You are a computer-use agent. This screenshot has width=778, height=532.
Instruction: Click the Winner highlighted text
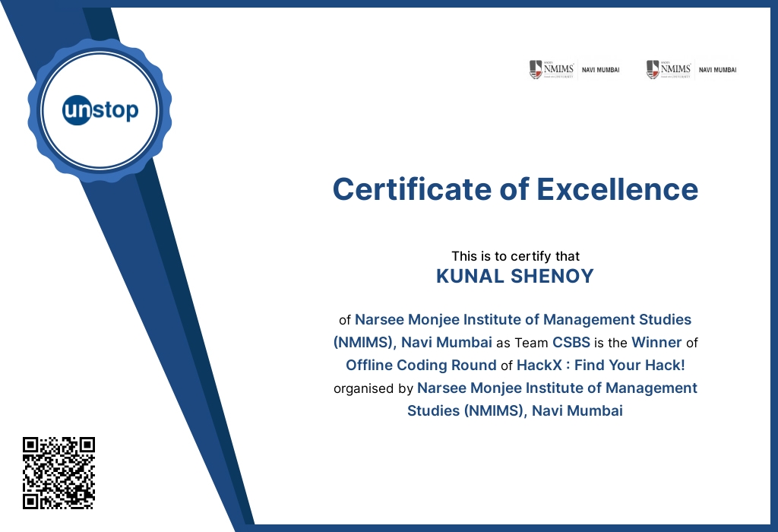(x=657, y=342)
